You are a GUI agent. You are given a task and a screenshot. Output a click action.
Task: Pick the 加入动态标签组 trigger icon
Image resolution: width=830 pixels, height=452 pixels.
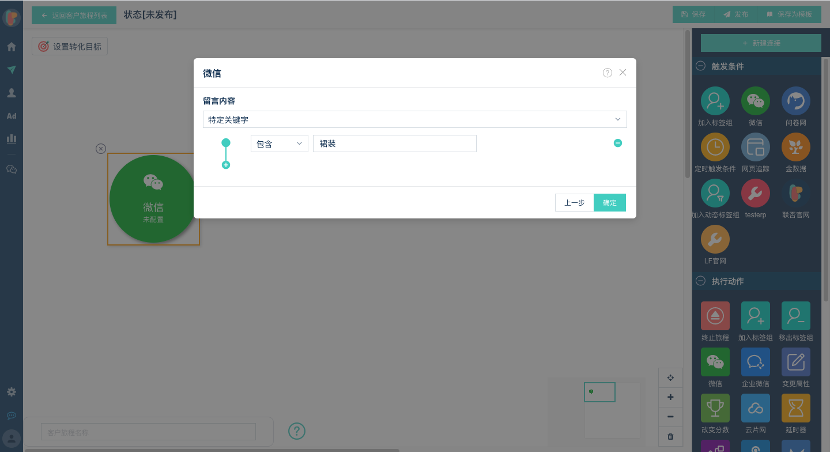(x=715, y=193)
